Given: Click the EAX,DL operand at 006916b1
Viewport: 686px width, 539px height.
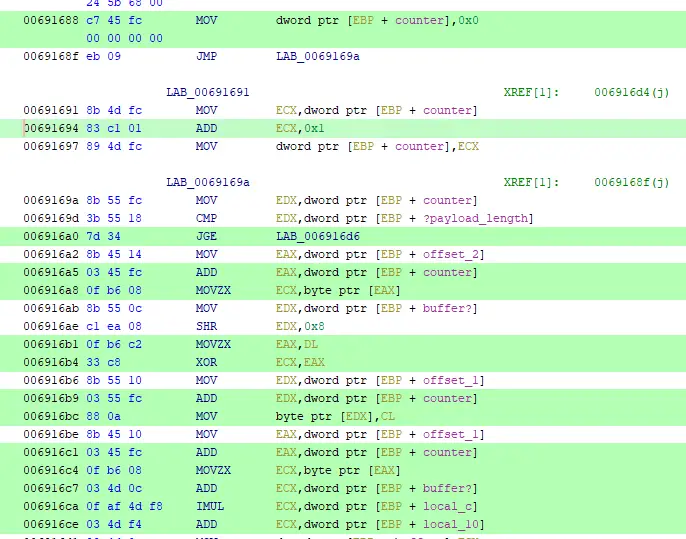Looking at the screenshot, I should coord(297,344).
